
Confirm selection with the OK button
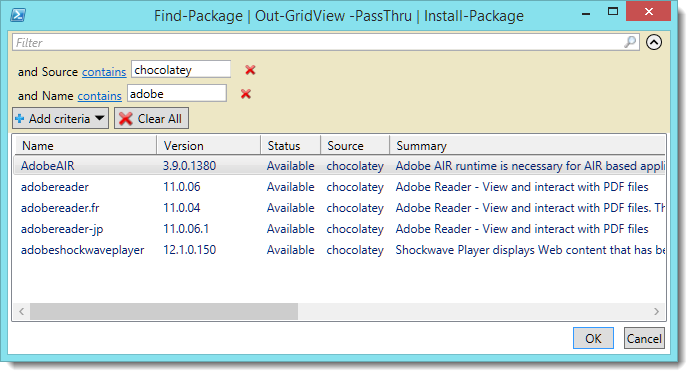pos(593,339)
